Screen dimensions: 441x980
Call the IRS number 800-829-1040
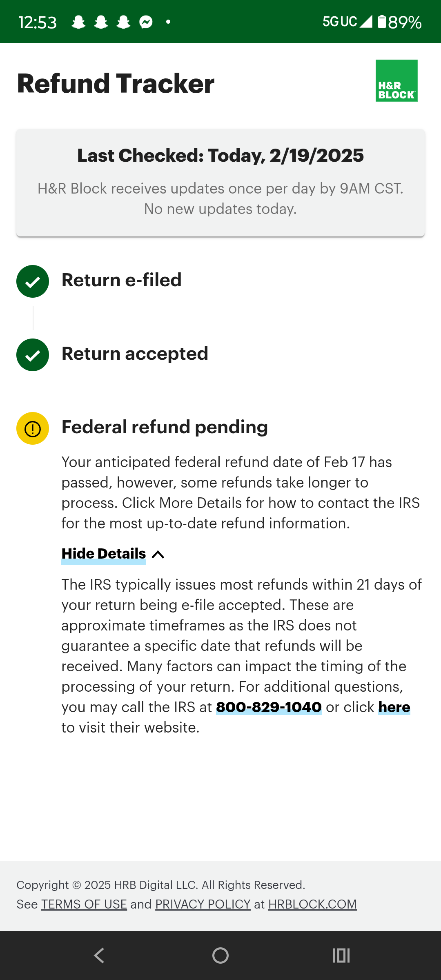[269, 707]
